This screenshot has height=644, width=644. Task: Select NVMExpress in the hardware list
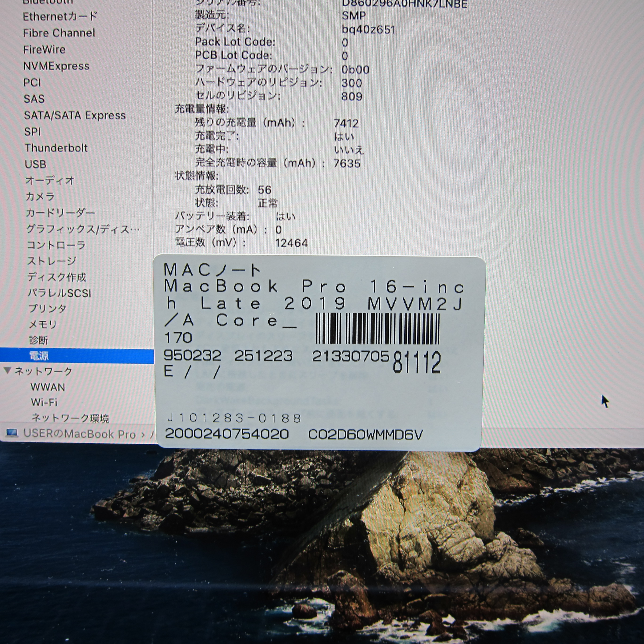(56, 66)
